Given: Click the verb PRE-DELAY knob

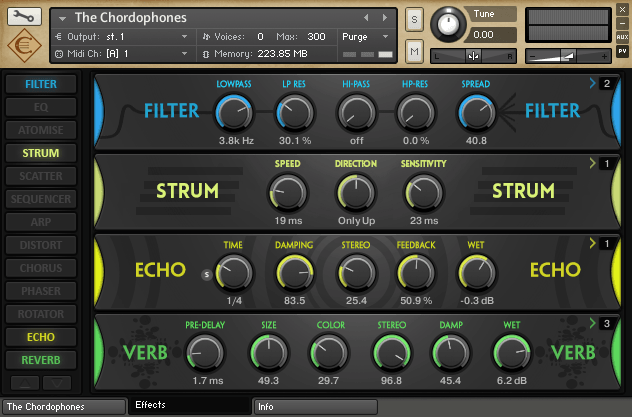Looking at the screenshot, I should [x=205, y=353].
